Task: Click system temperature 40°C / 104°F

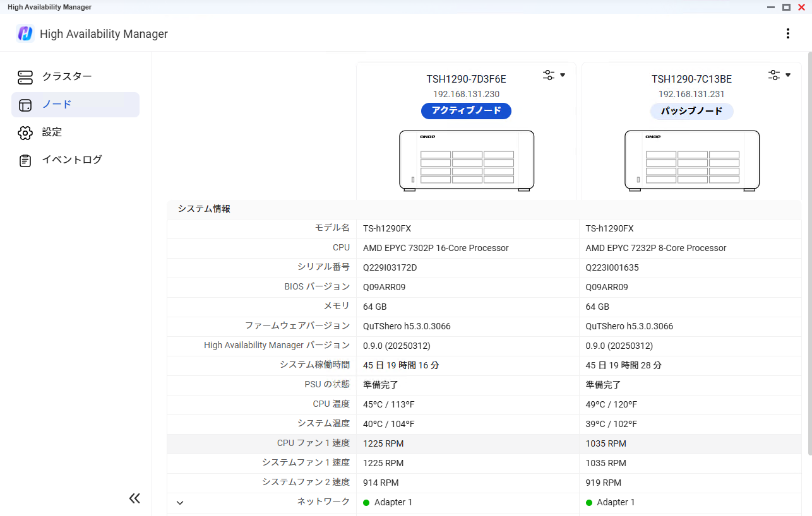Action: pos(389,424)
